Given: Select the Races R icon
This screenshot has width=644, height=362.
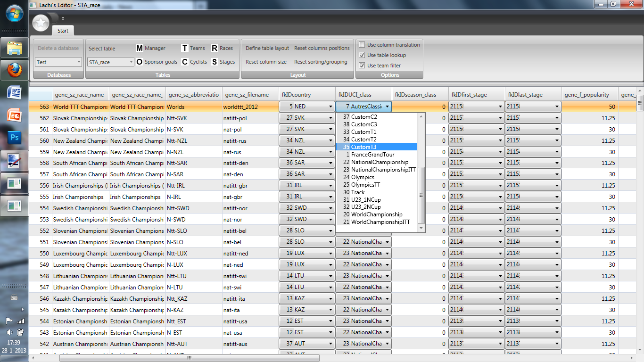Looking at the screenshot, I should tap(215, 48).
